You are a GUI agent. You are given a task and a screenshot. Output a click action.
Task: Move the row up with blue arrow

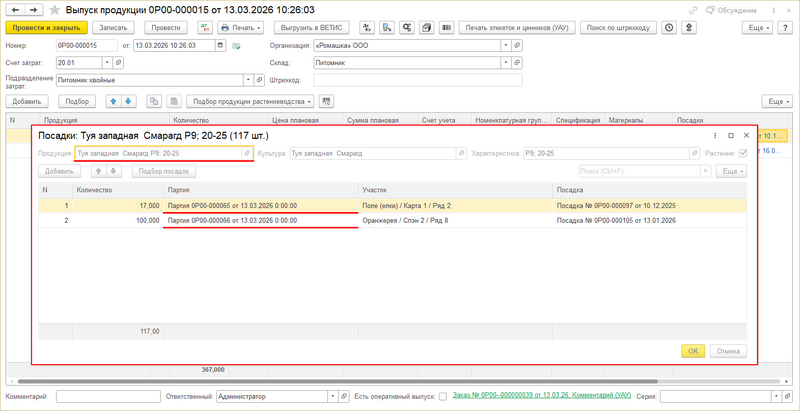(x=114, y=101)
